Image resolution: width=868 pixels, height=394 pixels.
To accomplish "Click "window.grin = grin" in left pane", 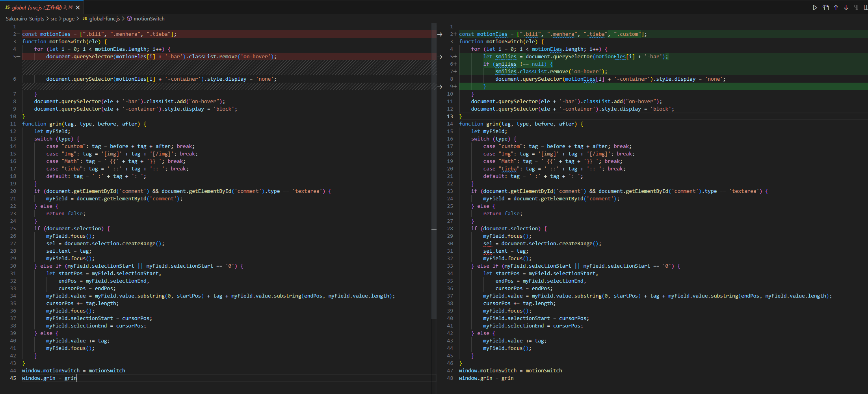I will point(49,378).
